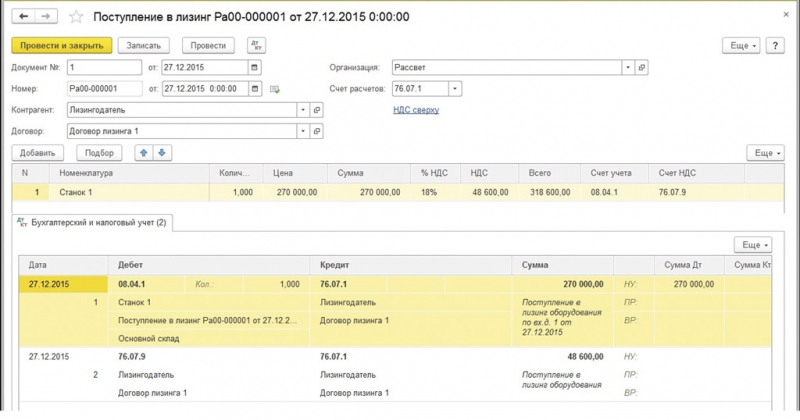Expand the Контрагент dropdown list
The width and height of the screenshot is (800, 420).
(302, 110)
